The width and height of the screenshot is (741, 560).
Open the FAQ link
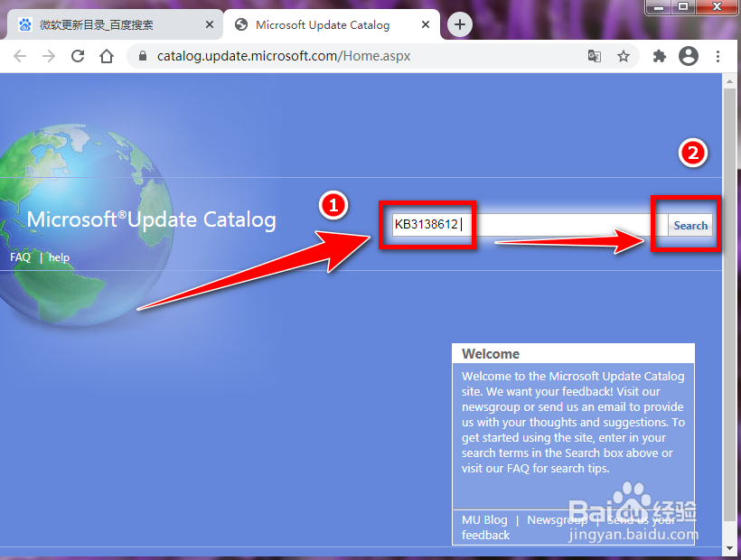pos(20,257)
